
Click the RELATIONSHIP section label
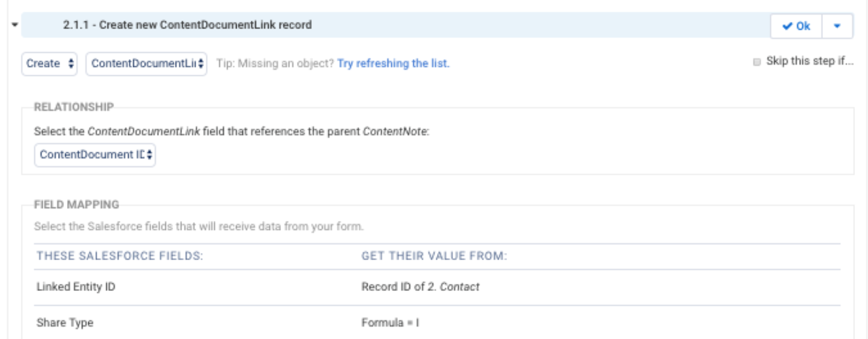pos(74,107)
